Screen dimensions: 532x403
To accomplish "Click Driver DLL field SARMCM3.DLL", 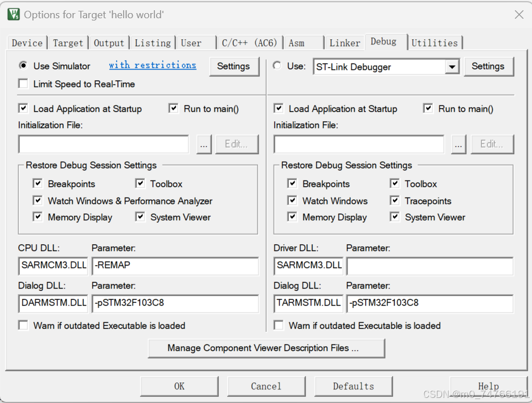I will [308, 266].
